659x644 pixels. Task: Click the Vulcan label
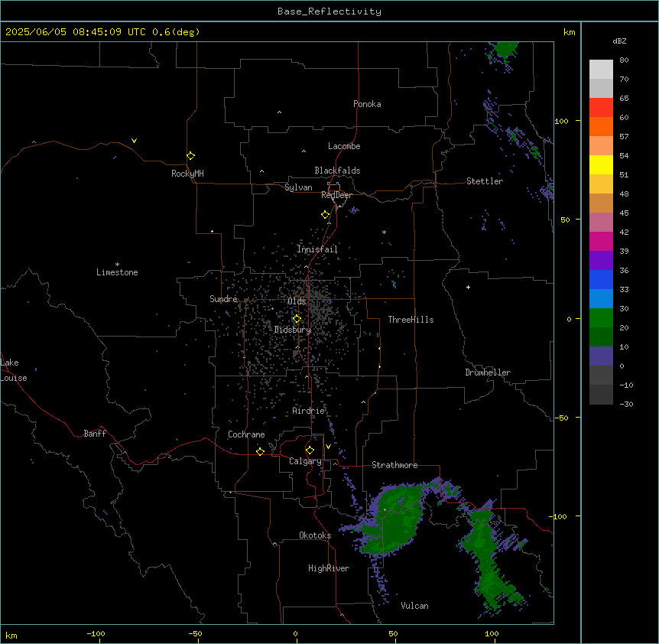pyautogui.click(x=414, y=606)
